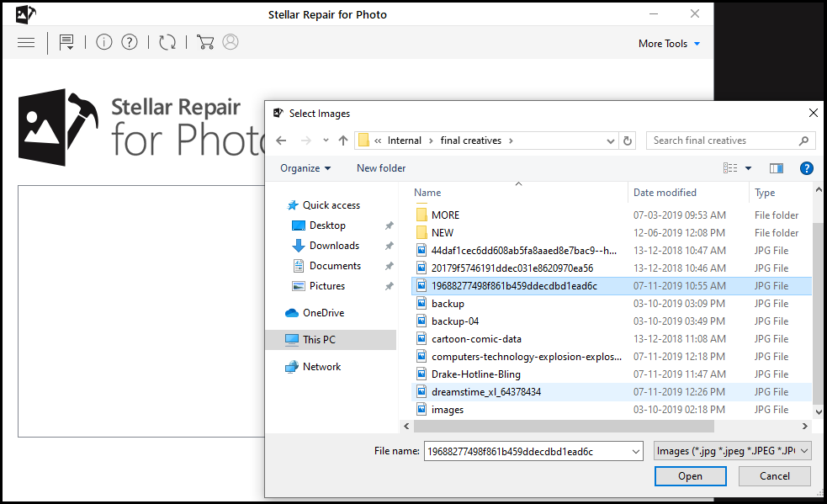Open recent locations dropdown arrow
This screenshot has width=827, height=504.
(326, 141)
